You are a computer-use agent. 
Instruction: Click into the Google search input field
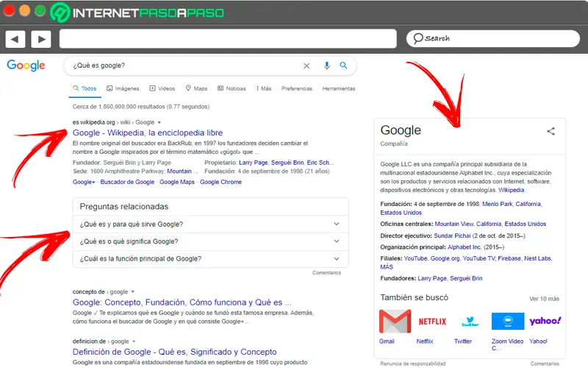[x=186, y=66]
